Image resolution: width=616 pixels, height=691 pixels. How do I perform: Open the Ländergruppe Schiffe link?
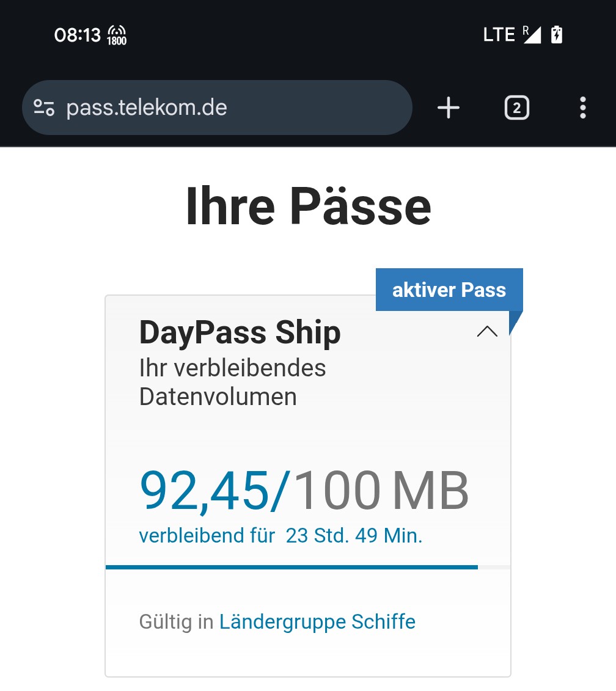(317, 622)
